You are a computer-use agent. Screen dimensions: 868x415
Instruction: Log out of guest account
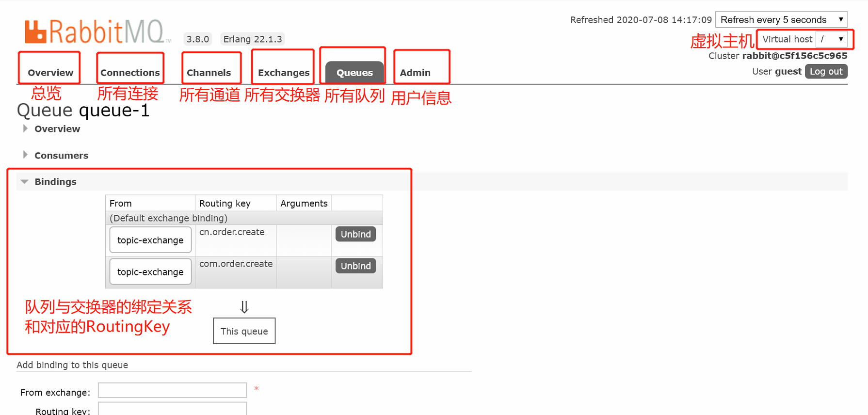[826, 71]
